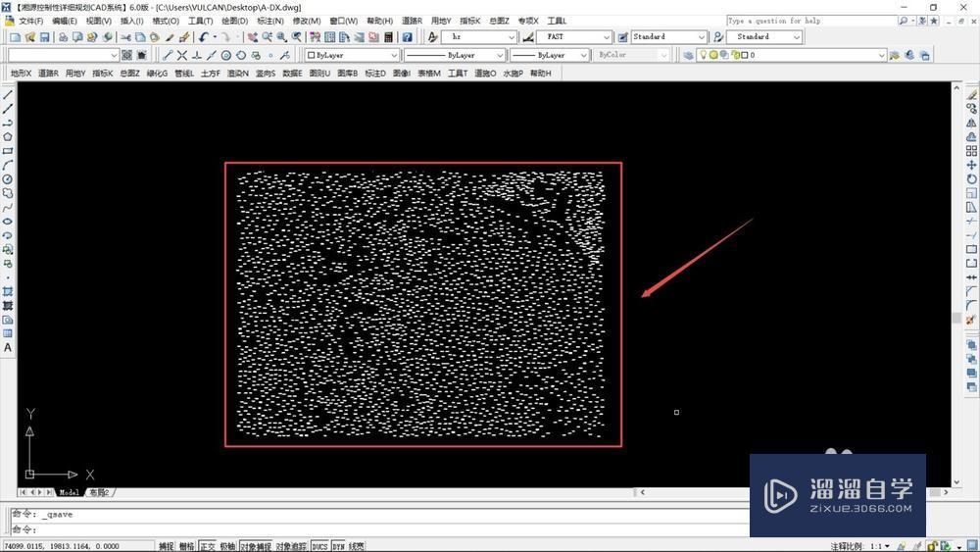Click the Save disk icon

pos(44,37)
